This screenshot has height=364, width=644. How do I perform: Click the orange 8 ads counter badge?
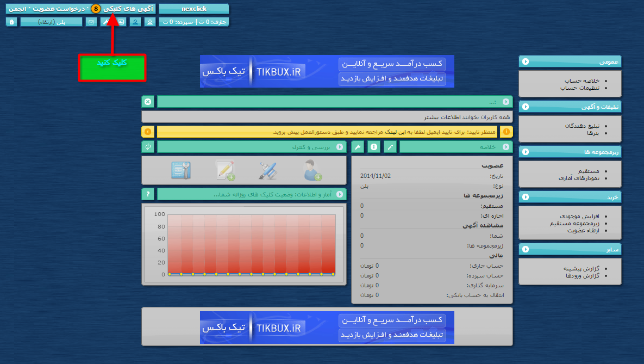coord(96,9)
